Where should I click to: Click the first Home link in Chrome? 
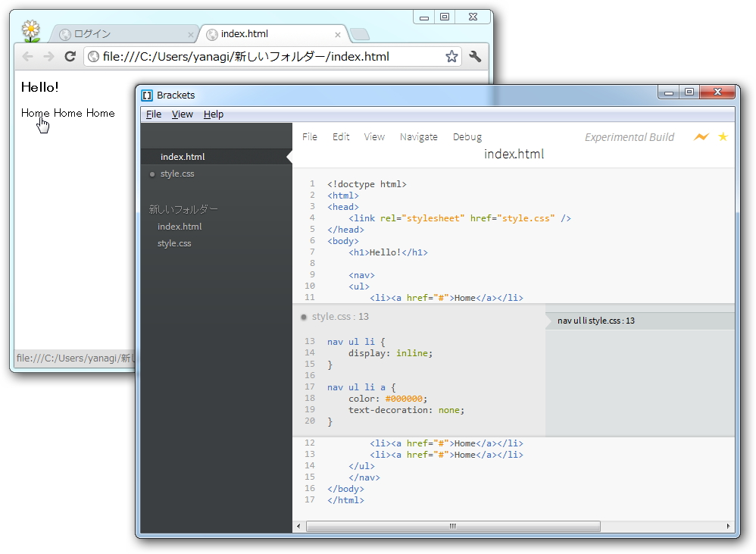[35, 113]
